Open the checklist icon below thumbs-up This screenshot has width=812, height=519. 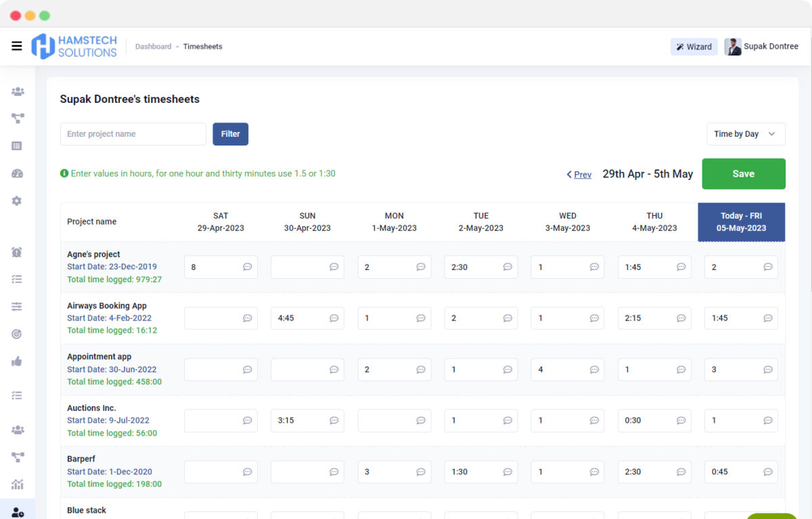click(x=17, y=395)
